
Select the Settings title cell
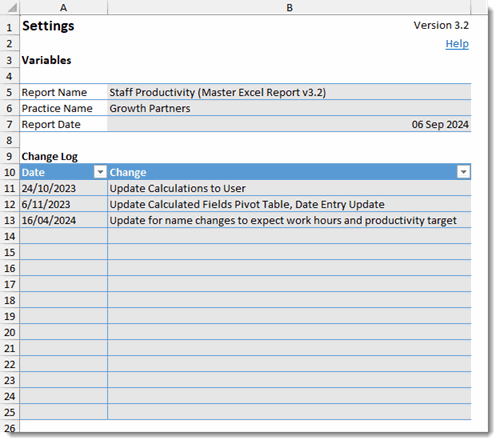(x=63, y=26)
